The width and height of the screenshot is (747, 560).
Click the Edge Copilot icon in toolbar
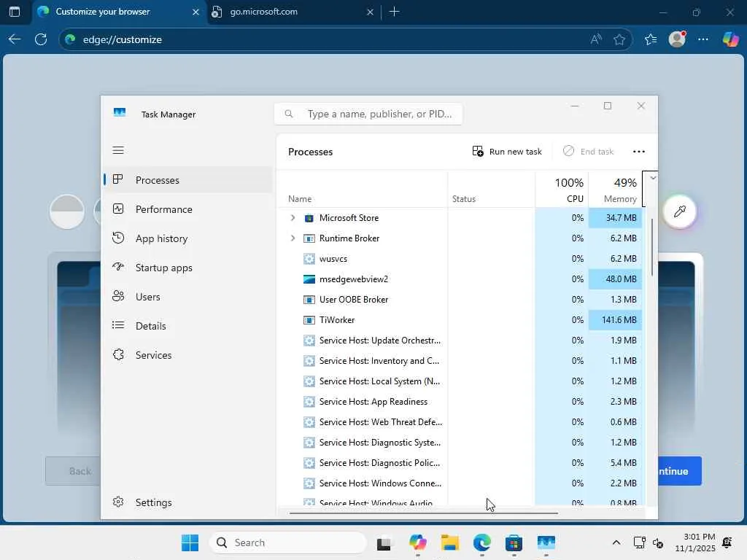[730, 39]
